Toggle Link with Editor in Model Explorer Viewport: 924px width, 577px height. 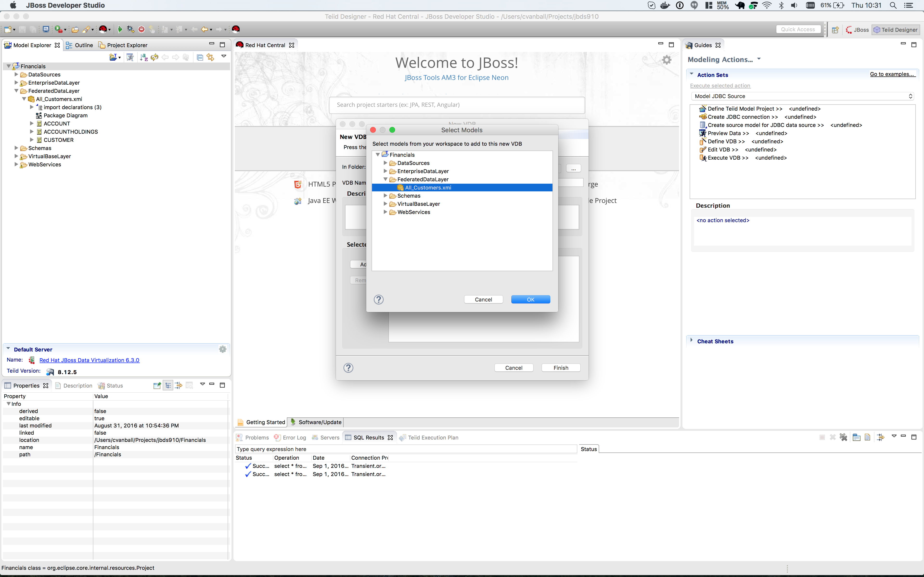coord(210,57)
